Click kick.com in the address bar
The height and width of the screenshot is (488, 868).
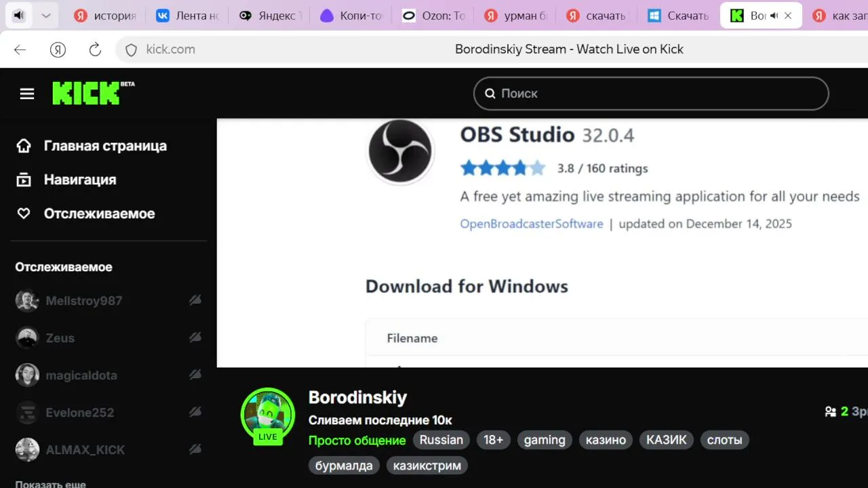point(171,49)
